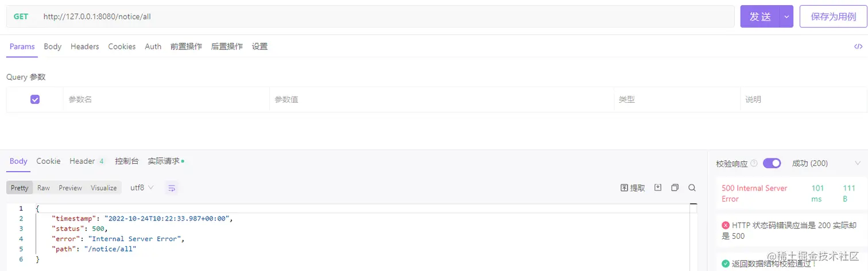
Task: Expand the 成功 (200) response selector
Action: click(x=858, y=164)
